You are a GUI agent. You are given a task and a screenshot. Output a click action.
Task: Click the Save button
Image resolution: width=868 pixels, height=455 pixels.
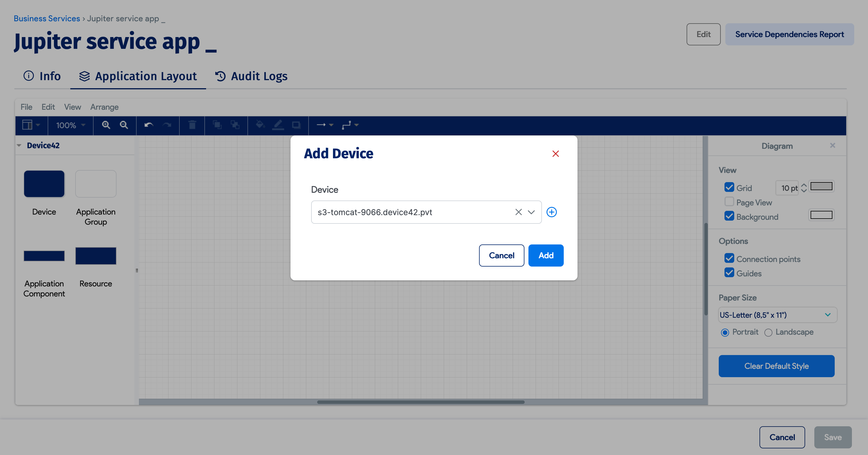pos(833,437)
